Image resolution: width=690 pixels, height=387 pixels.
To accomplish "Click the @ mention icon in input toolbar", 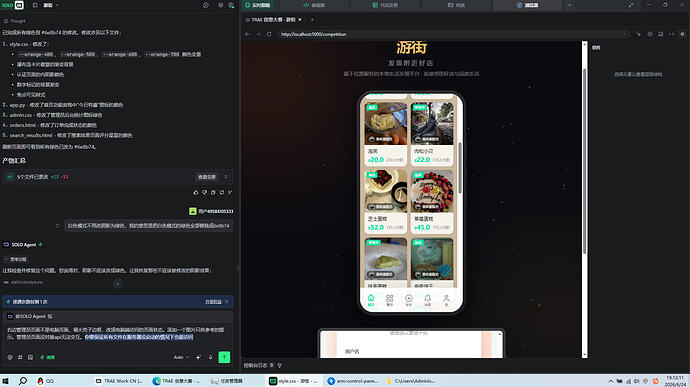I will click(x=10, y=358).
